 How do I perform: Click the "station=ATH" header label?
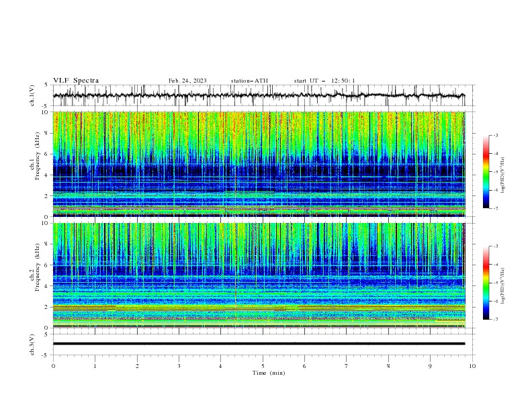point(249,81)
